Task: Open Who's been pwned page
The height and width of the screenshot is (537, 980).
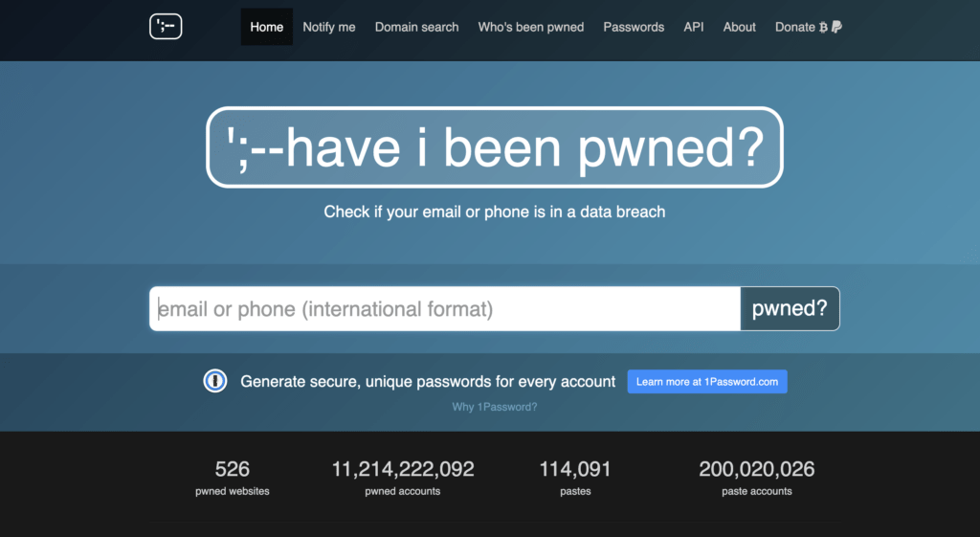Action: coord(530,27)
